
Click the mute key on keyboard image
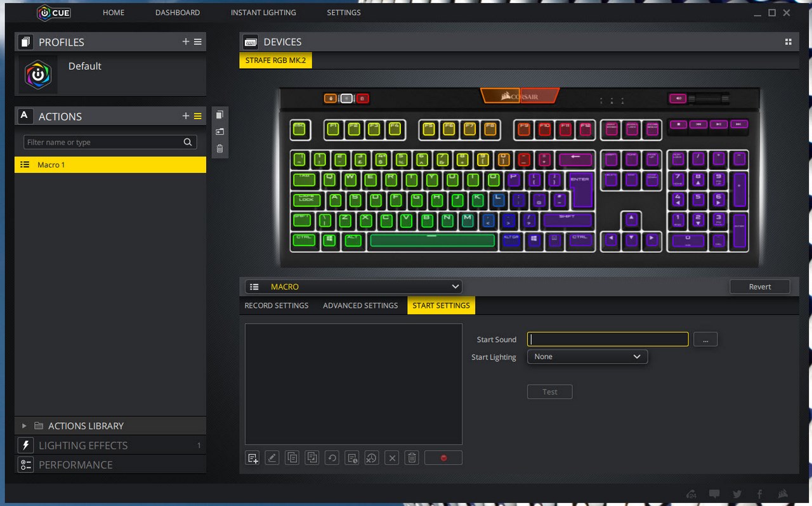click(677, 98)
